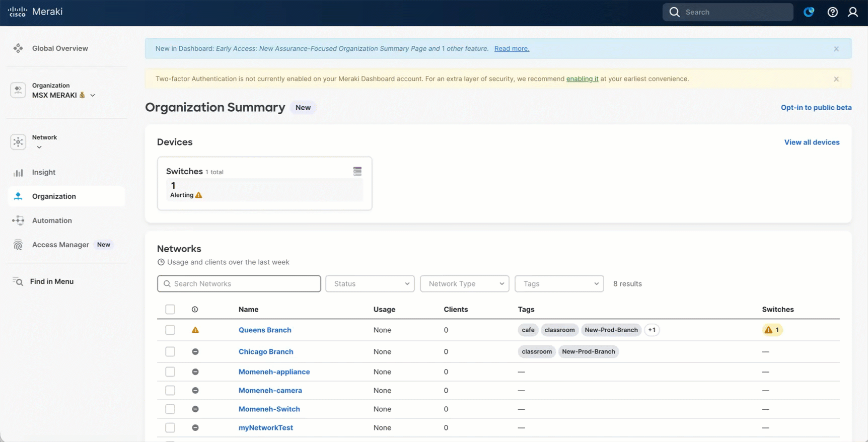This screenshot has height=442, width=868.
Task: Click the Read more link
Action: coord(512,49)
